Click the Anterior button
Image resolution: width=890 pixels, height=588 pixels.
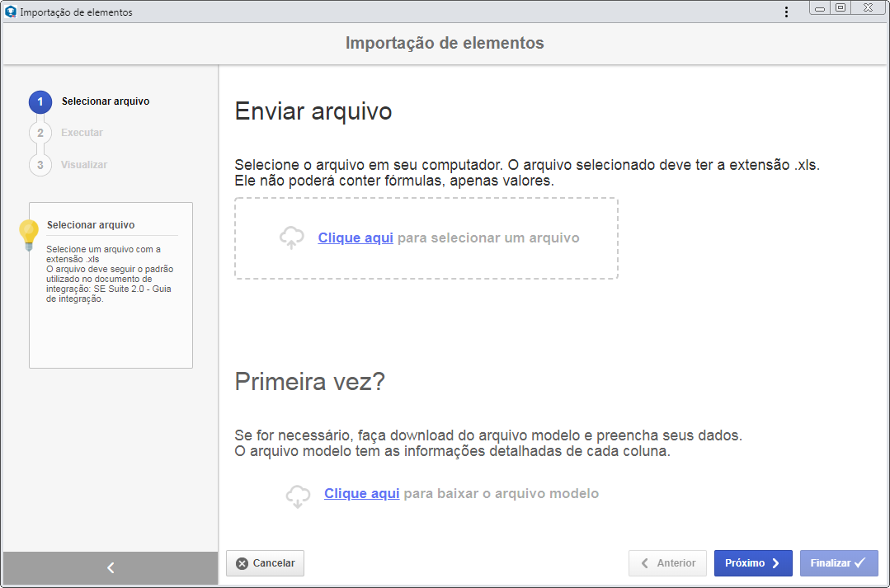pos(667,563)
